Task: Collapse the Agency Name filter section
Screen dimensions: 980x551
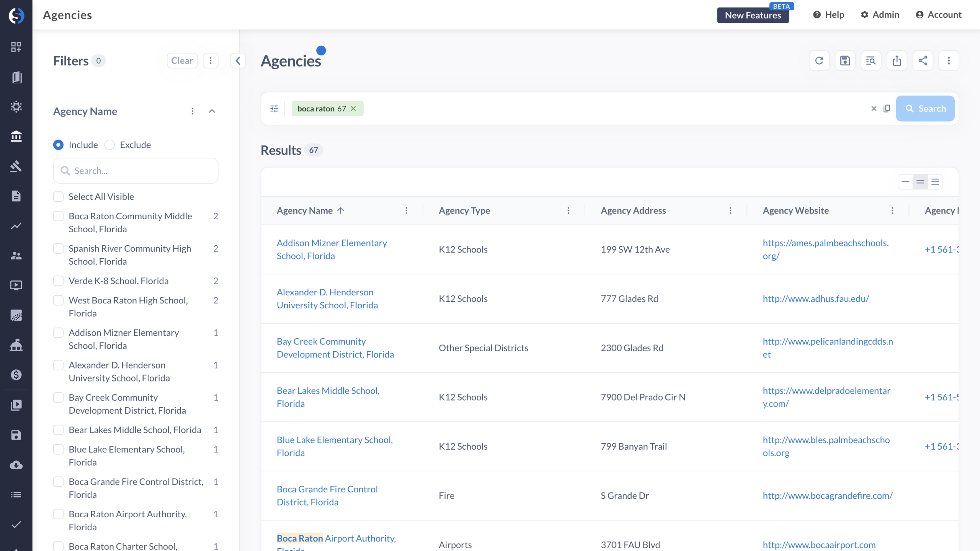Action: pos(212,111)
